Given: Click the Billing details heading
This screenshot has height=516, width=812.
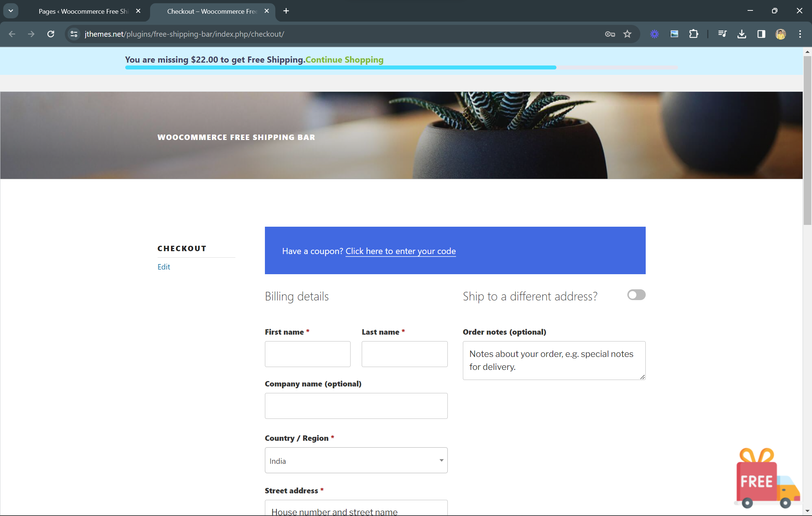Looking at the screenshot, I should 297,296.
